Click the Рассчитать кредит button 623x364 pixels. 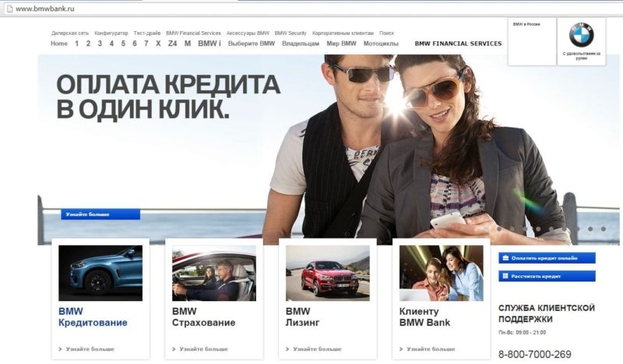pyautogui.click(x=547, y=276)
